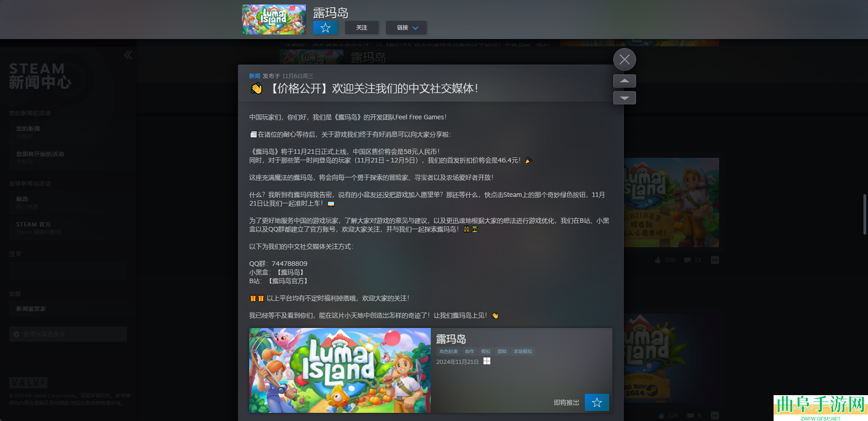Go to previous news with up arrow

(x=625, y=81)
